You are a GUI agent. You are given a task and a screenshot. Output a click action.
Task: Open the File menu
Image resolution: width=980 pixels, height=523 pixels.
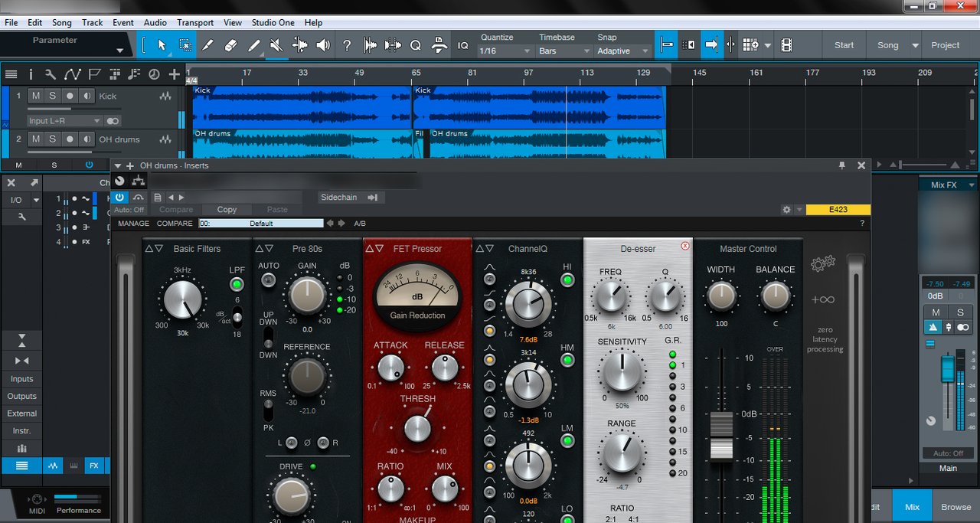click(11, 23)
